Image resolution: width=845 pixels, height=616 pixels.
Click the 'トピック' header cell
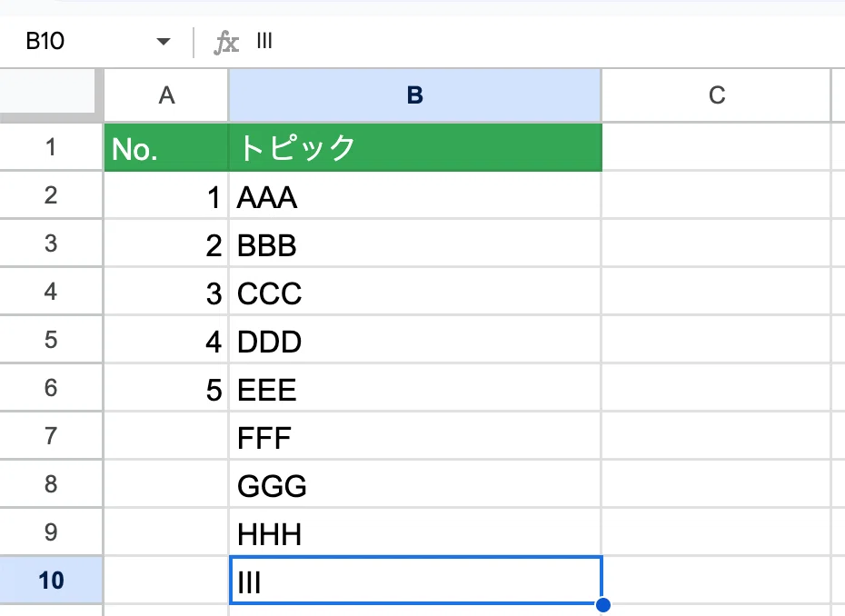415,148
